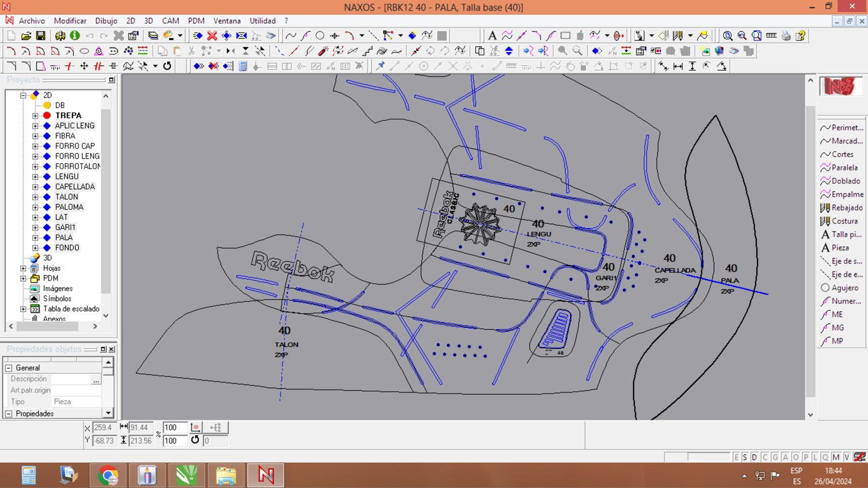Open the color palette dropdown arrow
Viewport: 868px width, 488px height.
180,36
